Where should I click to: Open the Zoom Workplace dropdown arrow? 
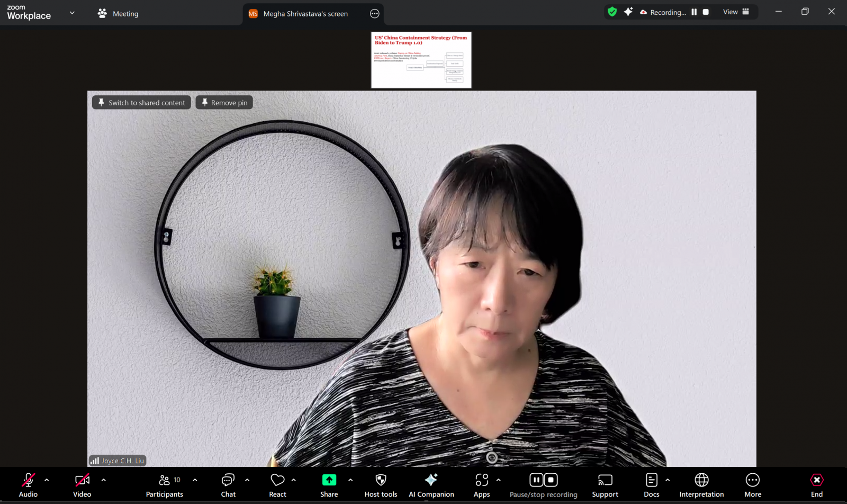72,13
